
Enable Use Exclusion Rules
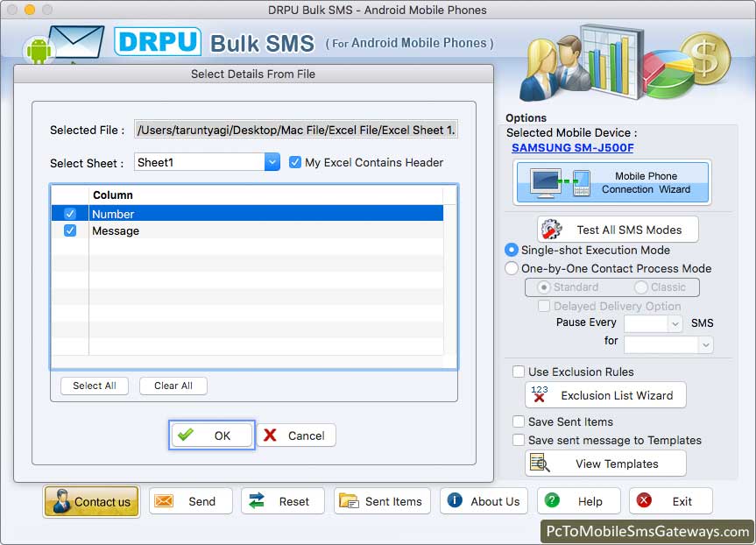click(519, 372)
